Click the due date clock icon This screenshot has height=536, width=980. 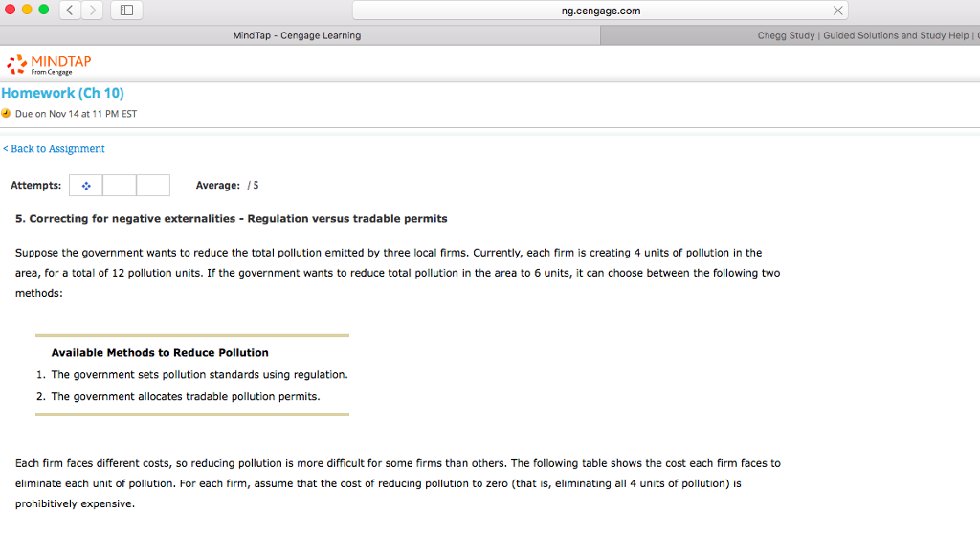[x=7, y=113]
